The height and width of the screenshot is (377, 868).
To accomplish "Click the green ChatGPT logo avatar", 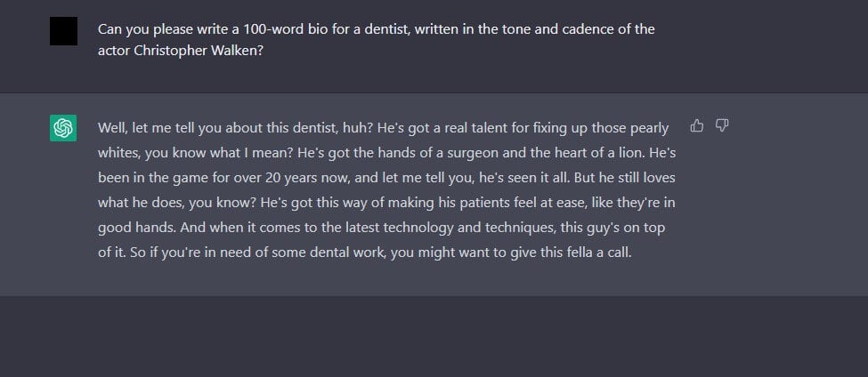I will tap(63, 128).
